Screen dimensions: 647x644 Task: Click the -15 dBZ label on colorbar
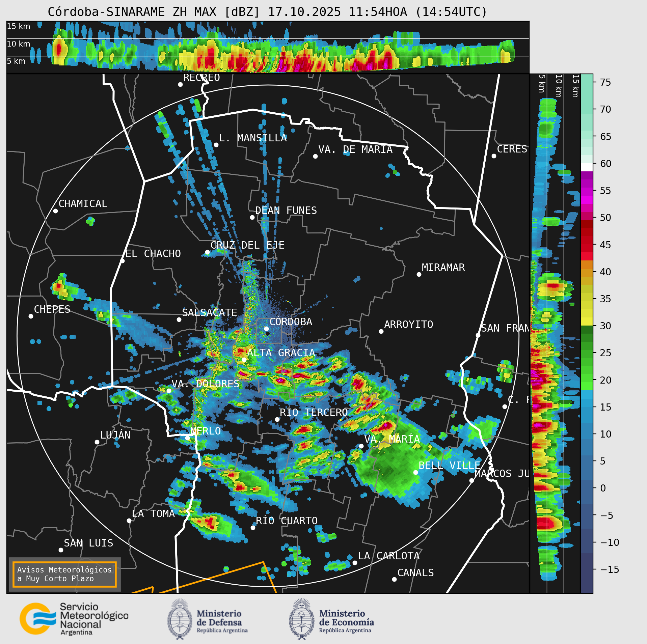coord(610,569)
